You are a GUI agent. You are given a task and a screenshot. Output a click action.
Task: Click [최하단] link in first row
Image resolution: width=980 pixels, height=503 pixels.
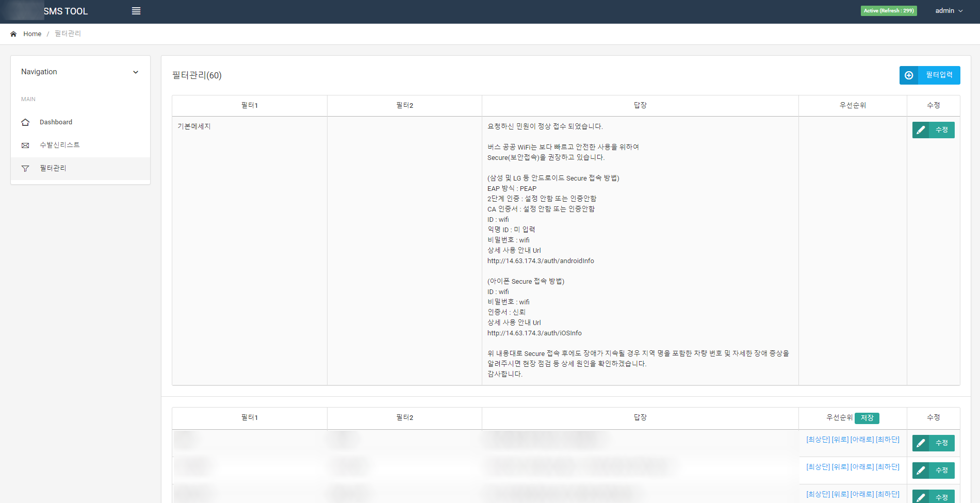pyautogui.click(x=887, y=440)
